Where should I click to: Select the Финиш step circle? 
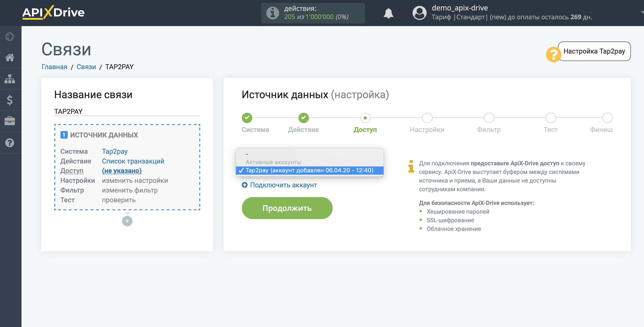tap(607, 118)
